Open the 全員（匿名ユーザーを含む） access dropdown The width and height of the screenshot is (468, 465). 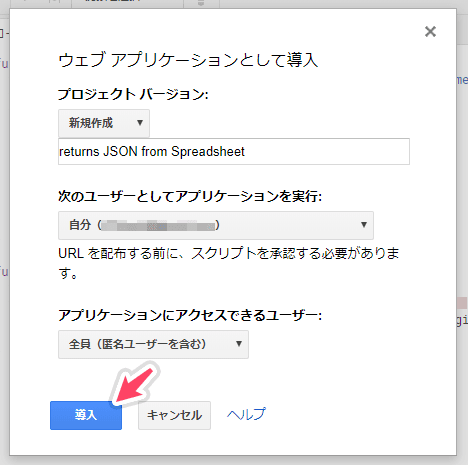[x=153, y=344]
